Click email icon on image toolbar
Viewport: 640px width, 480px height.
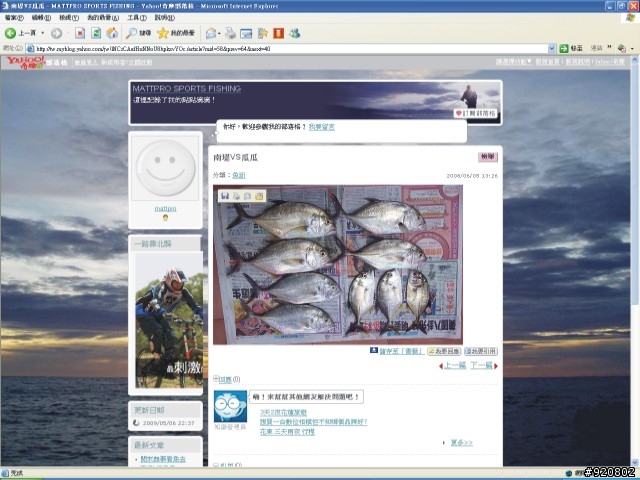[x=247, y=196]
